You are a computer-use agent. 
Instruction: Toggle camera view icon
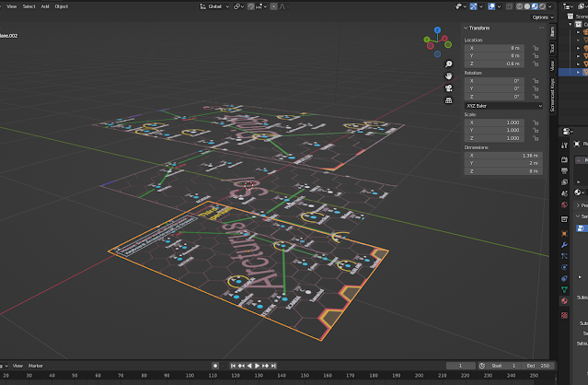pos(448,88)
